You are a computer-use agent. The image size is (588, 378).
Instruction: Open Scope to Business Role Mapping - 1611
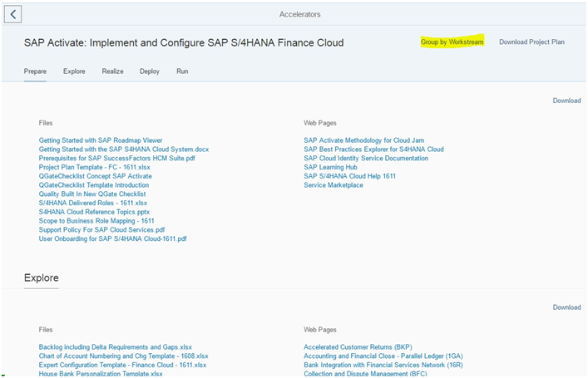96,221
